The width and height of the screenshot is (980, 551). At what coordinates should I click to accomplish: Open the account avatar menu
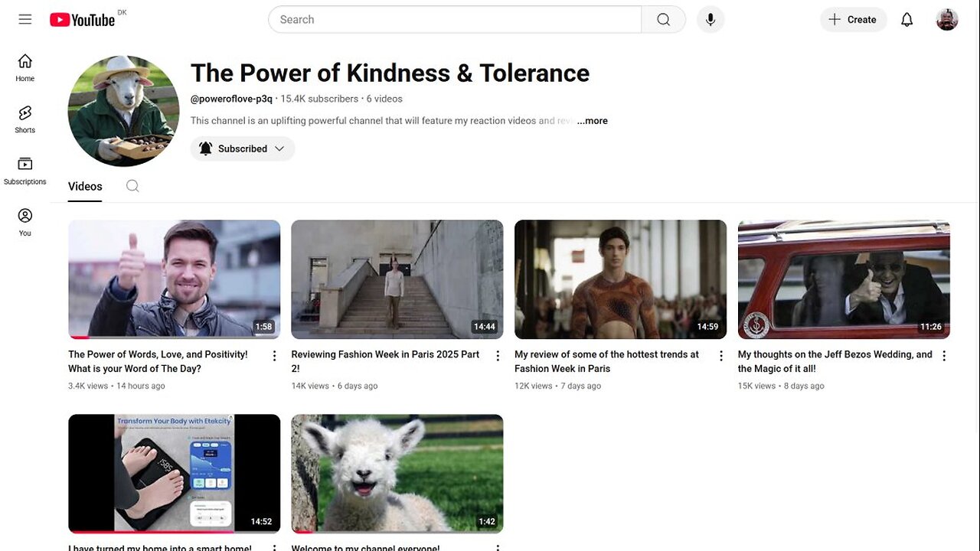pos(947,20)
